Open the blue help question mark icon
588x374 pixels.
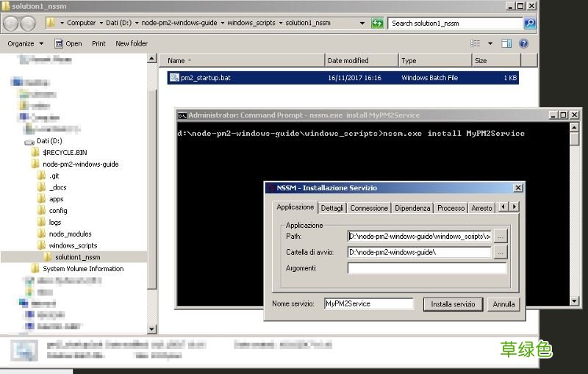coord(523,43)
